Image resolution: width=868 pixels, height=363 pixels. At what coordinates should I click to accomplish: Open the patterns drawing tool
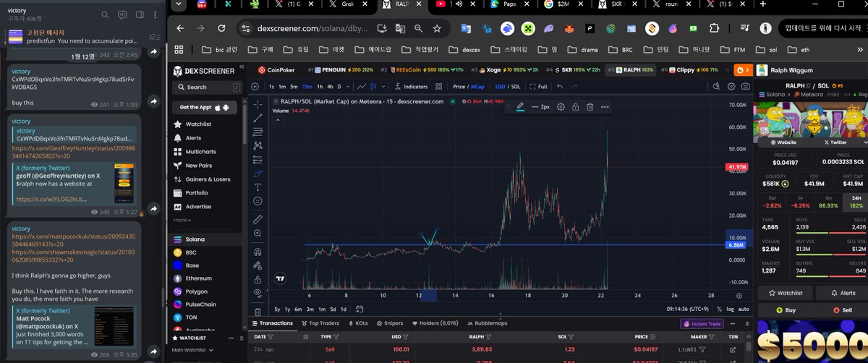click(258, 145)
